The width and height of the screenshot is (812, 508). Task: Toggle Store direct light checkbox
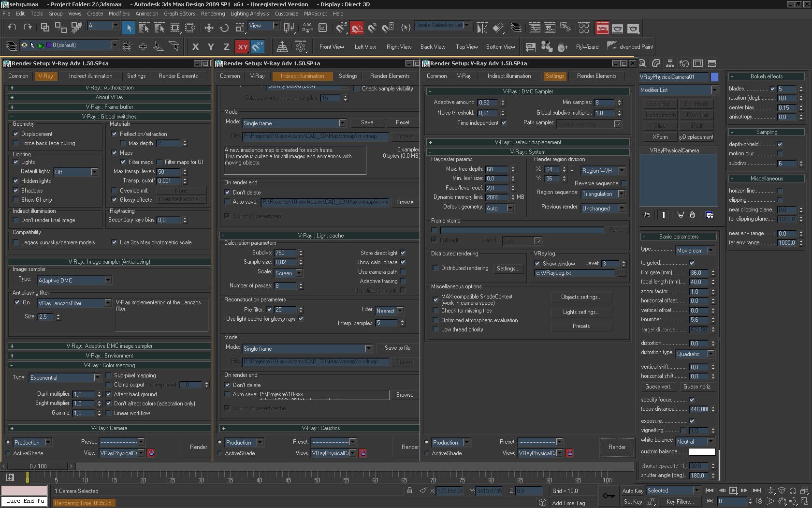pos(403,253)
